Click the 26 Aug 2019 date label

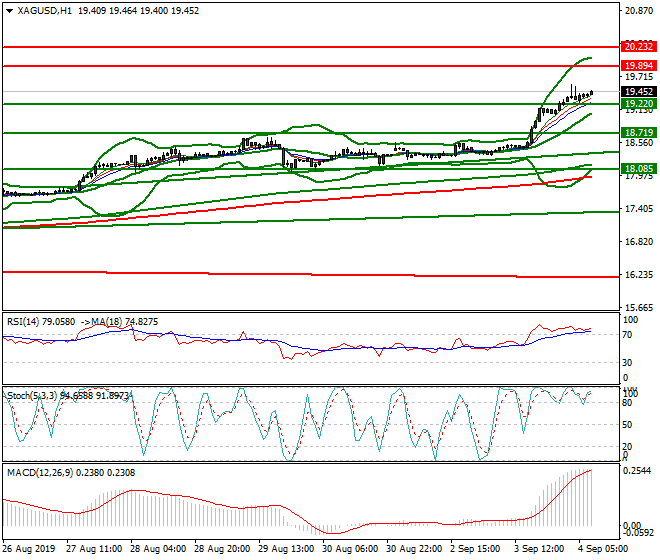coord(29,549)
